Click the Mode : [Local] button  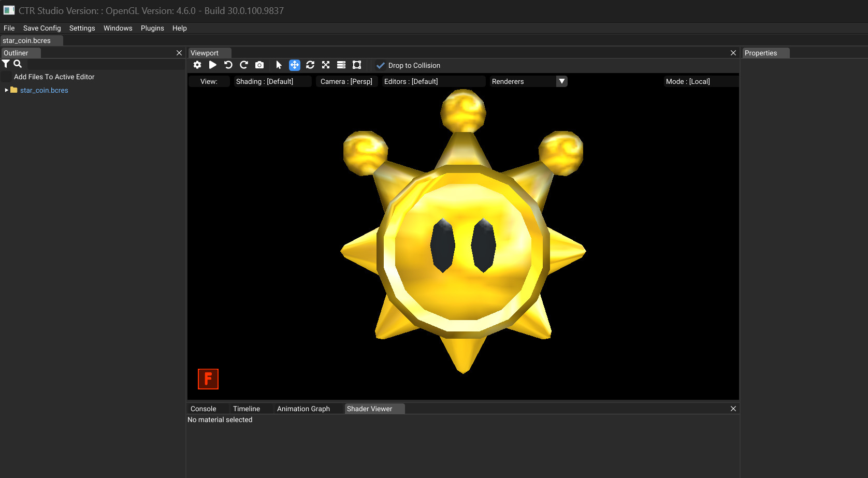coord(688,81)
